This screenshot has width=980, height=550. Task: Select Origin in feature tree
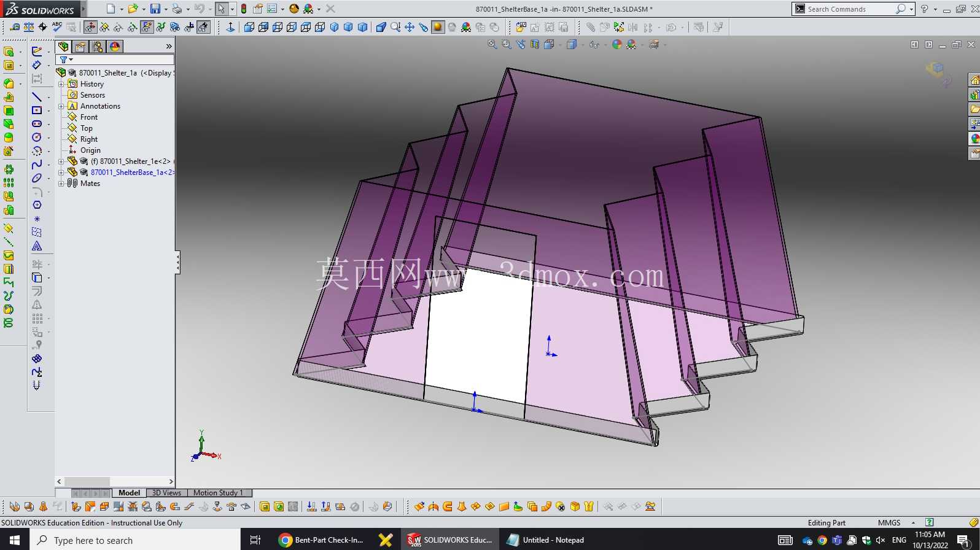click(x=90, y=150)
